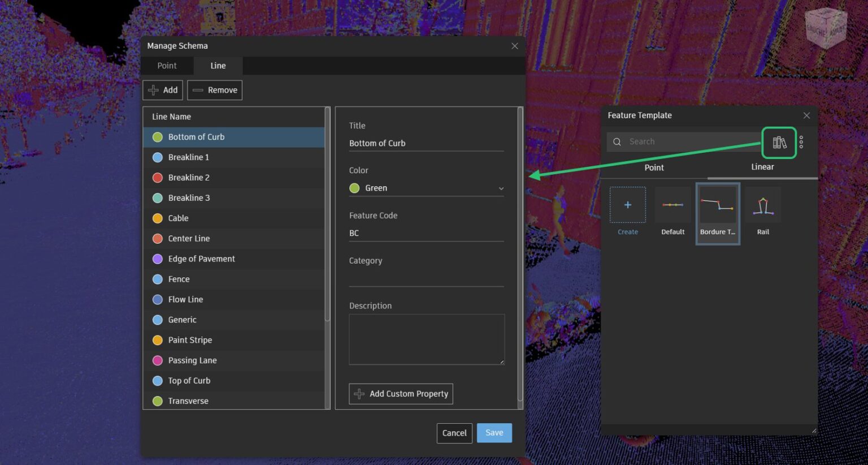Switch to the Point tab in Manage Schema

167,66
